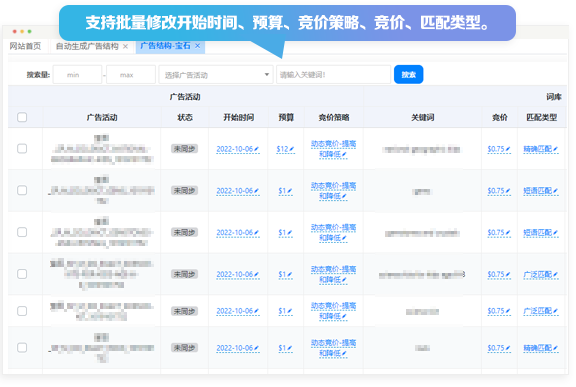
Task: Edit start date pencil icon in first row
Action: coord(256,149)
